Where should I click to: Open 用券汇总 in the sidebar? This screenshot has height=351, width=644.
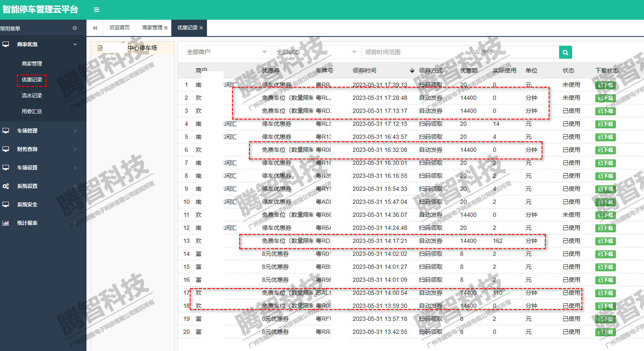32,112
